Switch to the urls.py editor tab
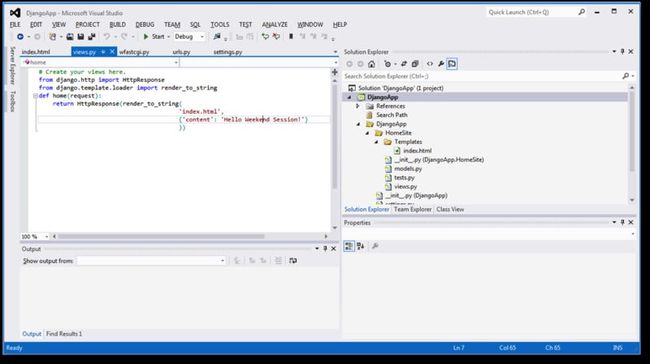The height and width of the screenshot is (364, 650). coord(181,52)
